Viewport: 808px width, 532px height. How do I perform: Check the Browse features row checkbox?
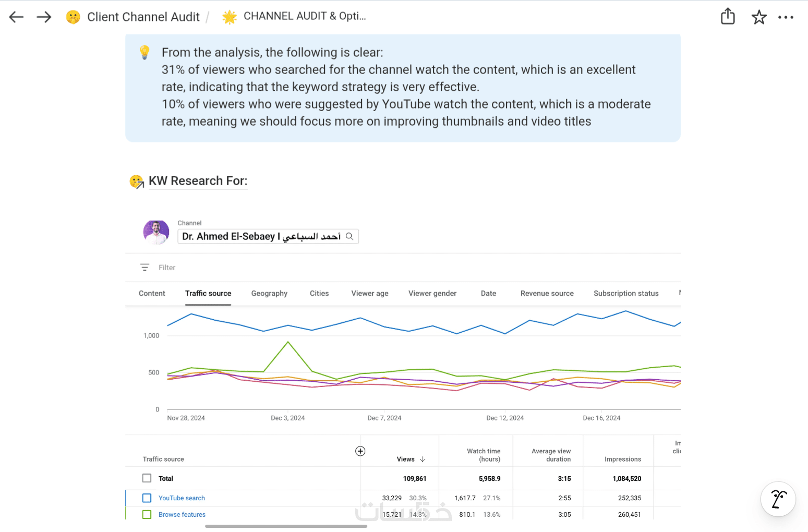coord(147,515)
